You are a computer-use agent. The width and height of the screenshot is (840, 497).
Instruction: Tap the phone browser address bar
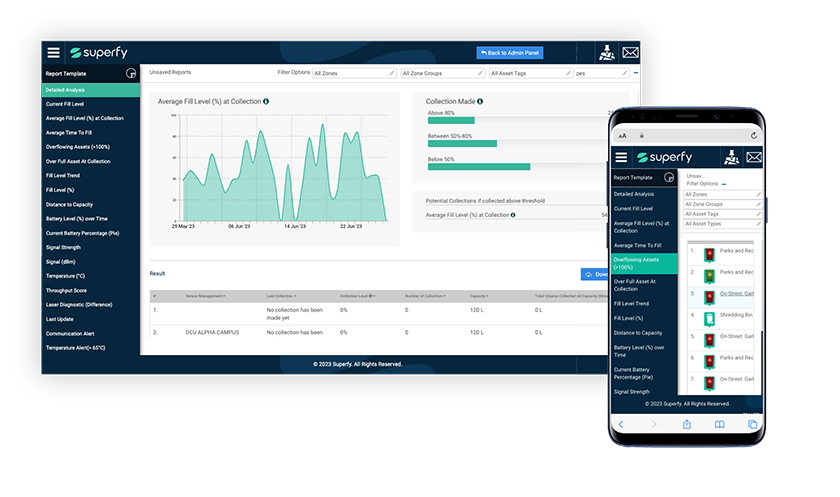tap(687, 135)
